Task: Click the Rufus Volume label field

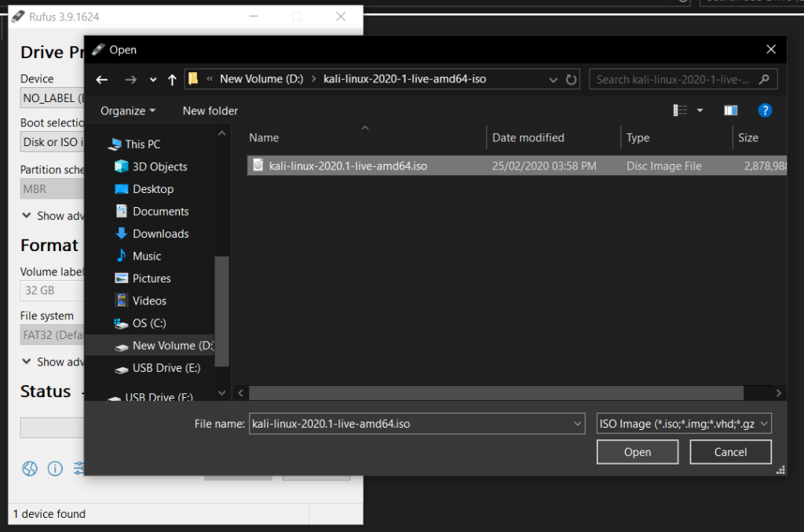Action: [53, 290]
